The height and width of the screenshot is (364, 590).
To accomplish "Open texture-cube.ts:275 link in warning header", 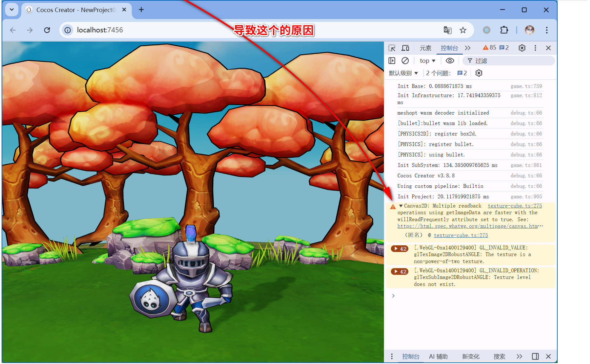I will (x=515, y=206).
